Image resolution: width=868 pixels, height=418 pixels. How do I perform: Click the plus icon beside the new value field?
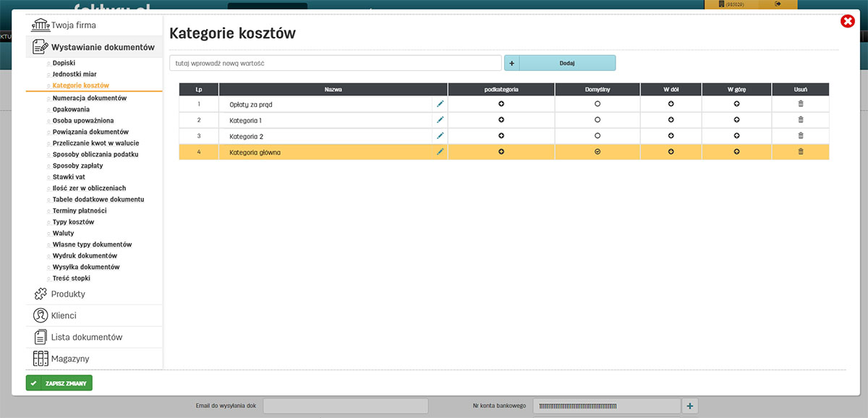click(x=511, y=63)
